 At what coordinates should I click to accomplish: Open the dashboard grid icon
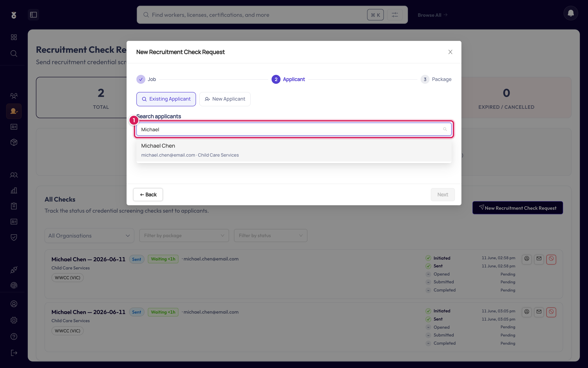point(14,37)
